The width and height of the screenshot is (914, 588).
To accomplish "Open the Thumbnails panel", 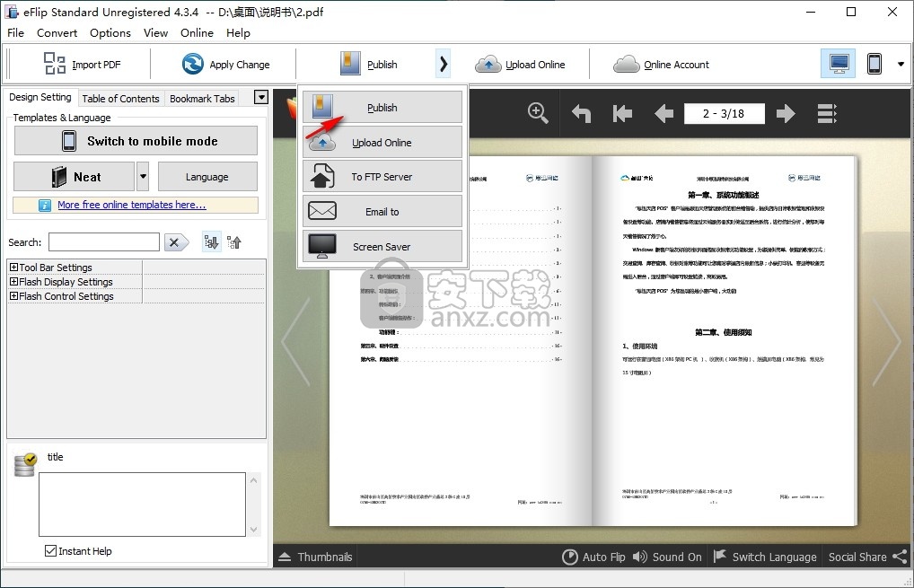I will coord(315,557).
